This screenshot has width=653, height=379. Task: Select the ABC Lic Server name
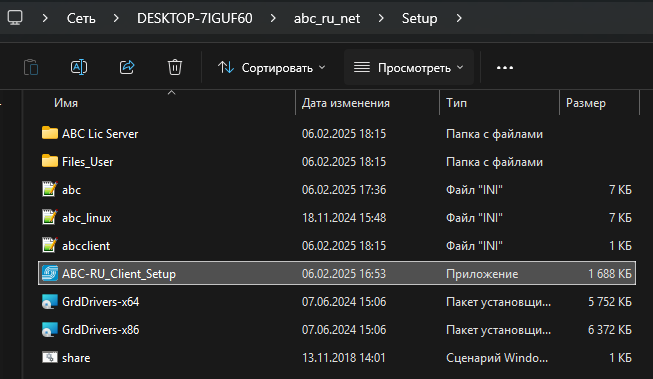click(100, 134)
